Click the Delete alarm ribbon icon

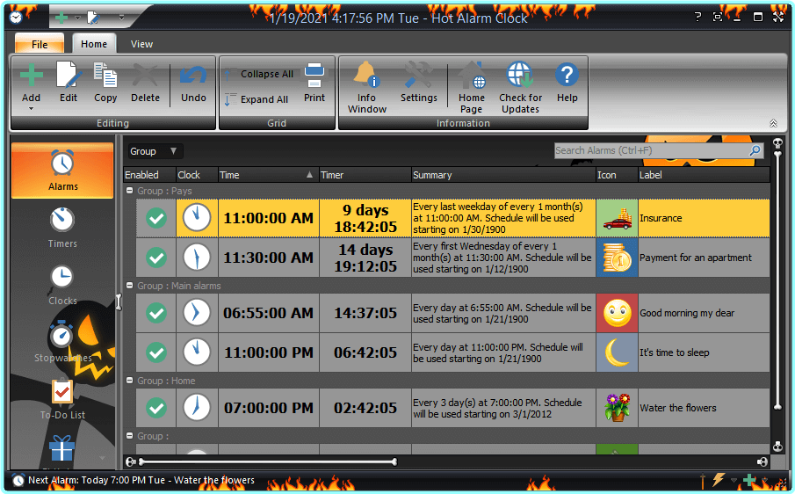pos(145,76)
